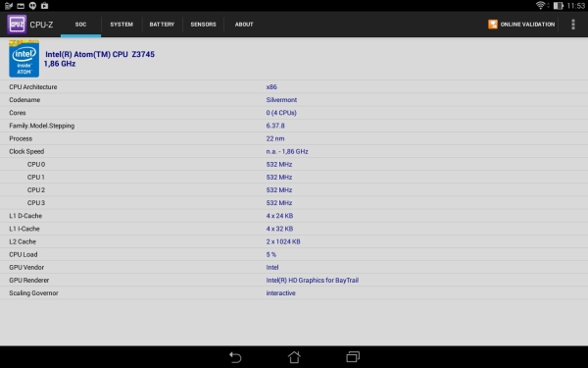Select the 5 % CPU load value
The height and width of the screenshot is (368, 588).
click(271, 254)
